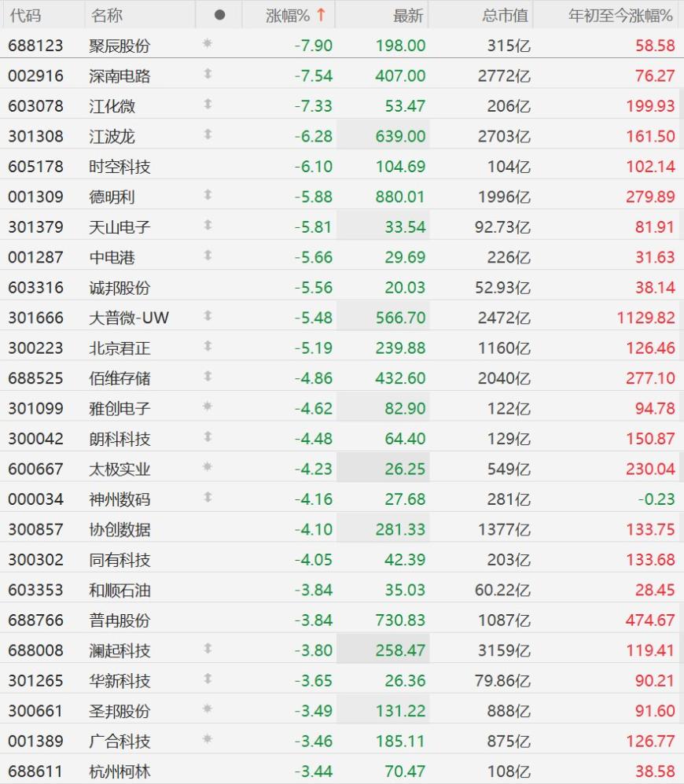This screenshot has width=684, height=784.
Task: Click latest price 185.11
Action: [400, 741]
